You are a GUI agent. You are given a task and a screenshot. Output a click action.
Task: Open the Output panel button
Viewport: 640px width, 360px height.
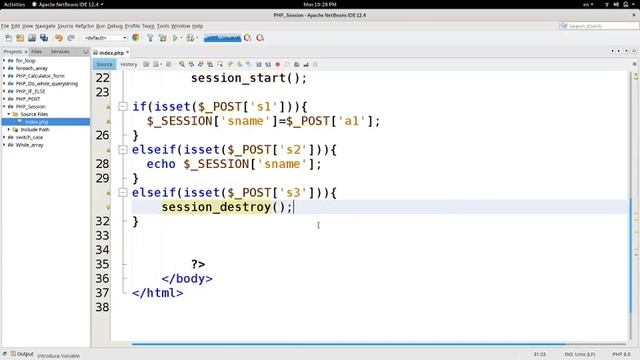point(22,354)
